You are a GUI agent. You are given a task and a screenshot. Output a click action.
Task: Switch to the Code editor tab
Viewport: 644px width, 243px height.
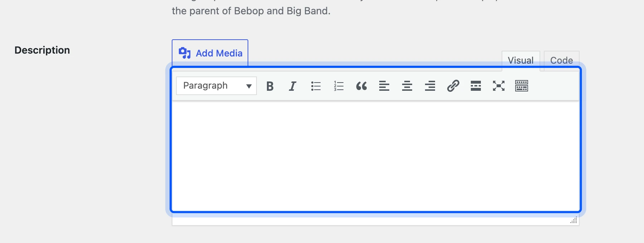(561, 60)
